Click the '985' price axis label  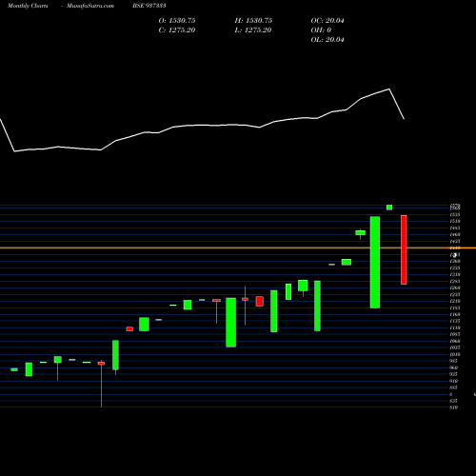pos(454,361)
